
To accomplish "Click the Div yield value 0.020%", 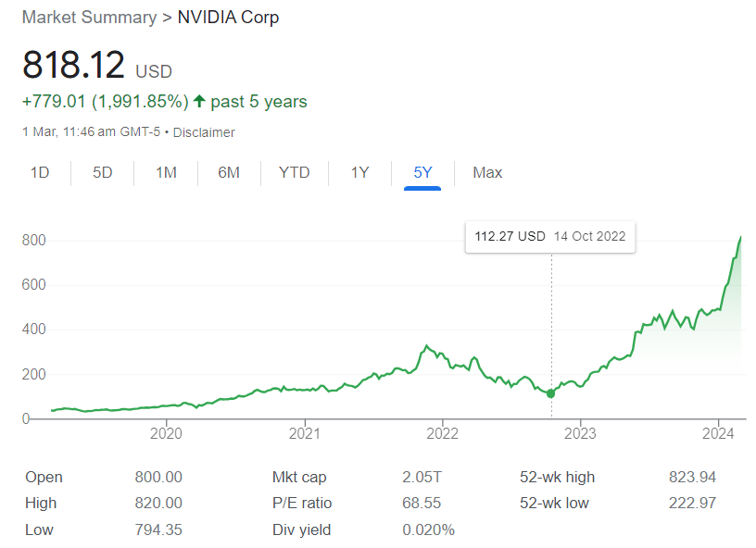I will (428, 530).
